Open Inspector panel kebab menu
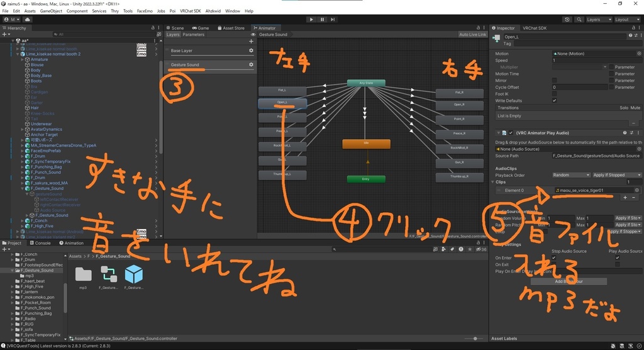The width and height of the screenshot is (644, 350). [639, 28]
